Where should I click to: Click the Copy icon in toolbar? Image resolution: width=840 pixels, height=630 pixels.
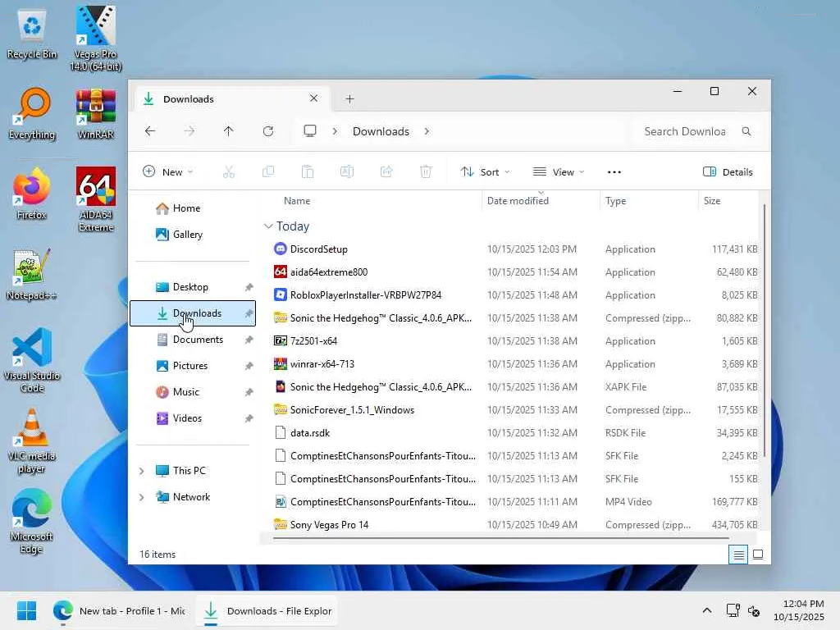click(268, 172)
